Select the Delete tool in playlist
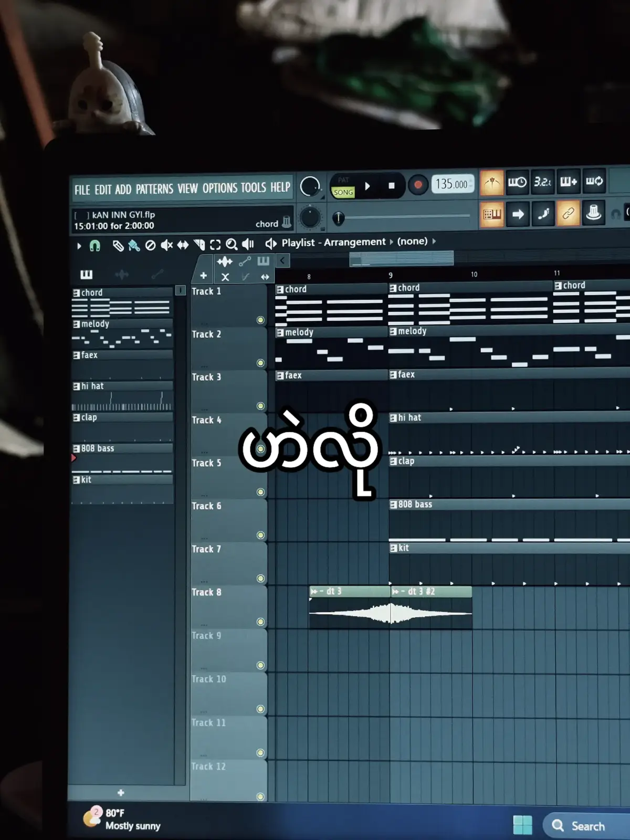This screenshot has width=630, height=840. (x=150, y=245)
